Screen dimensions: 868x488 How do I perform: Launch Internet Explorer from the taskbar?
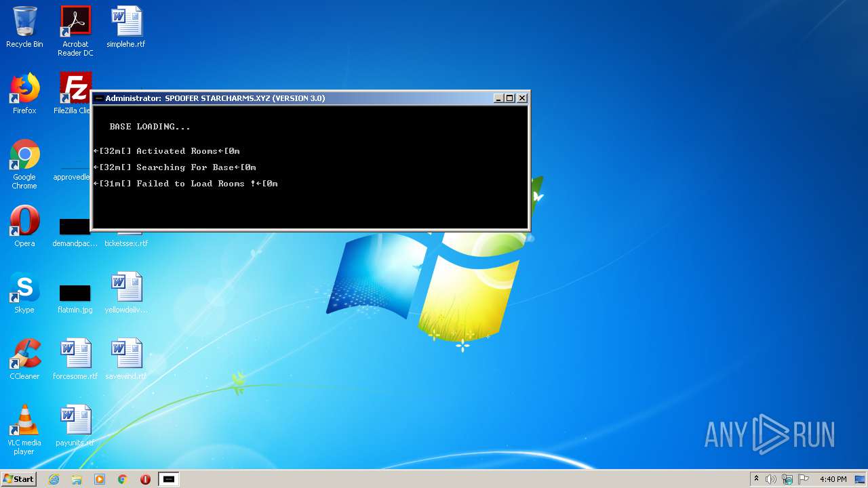point(54,479)
